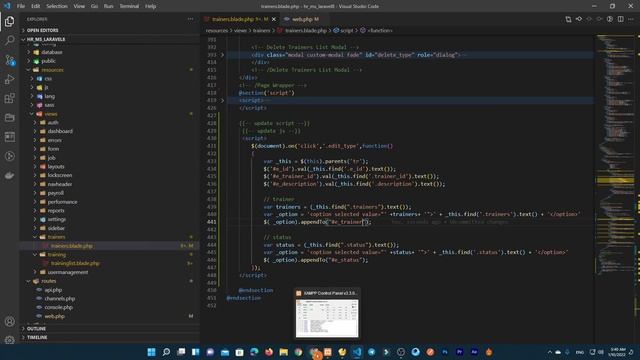Screen dimensions: 640x360
Task: Expand the sass folder
Action: pos(49,105)
